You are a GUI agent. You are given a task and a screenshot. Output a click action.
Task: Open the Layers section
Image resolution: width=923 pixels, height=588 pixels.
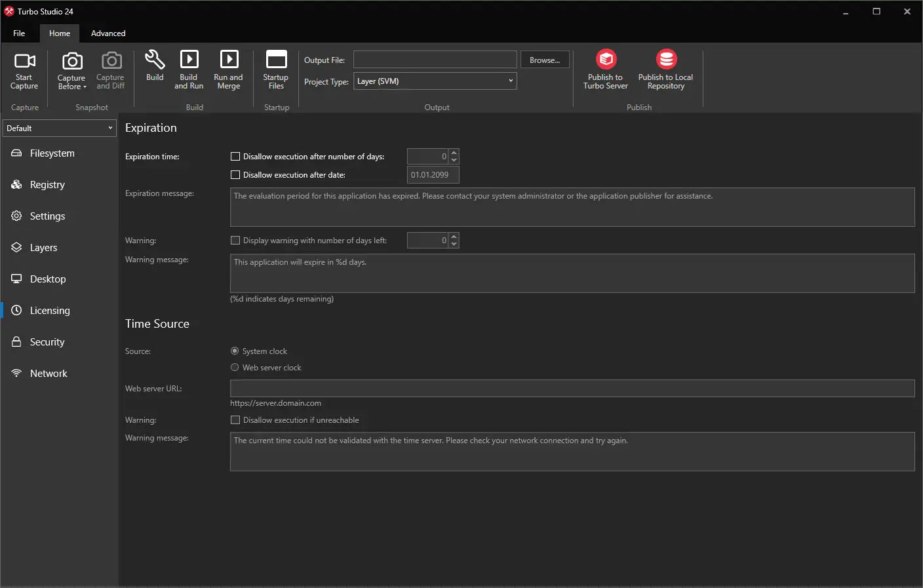coord(60,248)
